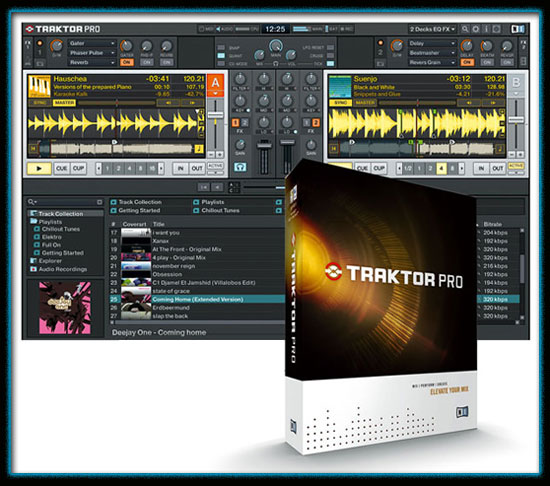Image resolution: width=550 pixels, height=486 pixels.
Task: Open the Revers Grain effect dropdown
Action: [x=432, y=62]
